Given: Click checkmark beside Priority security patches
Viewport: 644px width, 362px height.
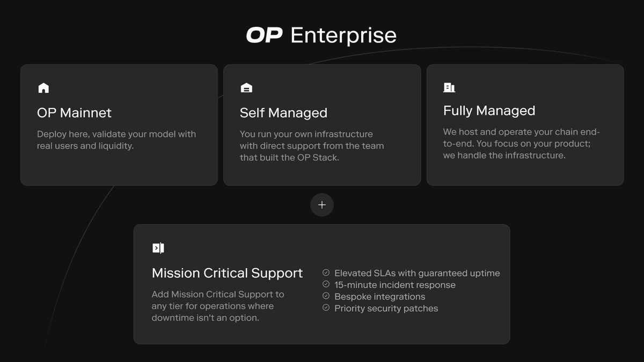Looking at the screenshot, I should 326,308.
